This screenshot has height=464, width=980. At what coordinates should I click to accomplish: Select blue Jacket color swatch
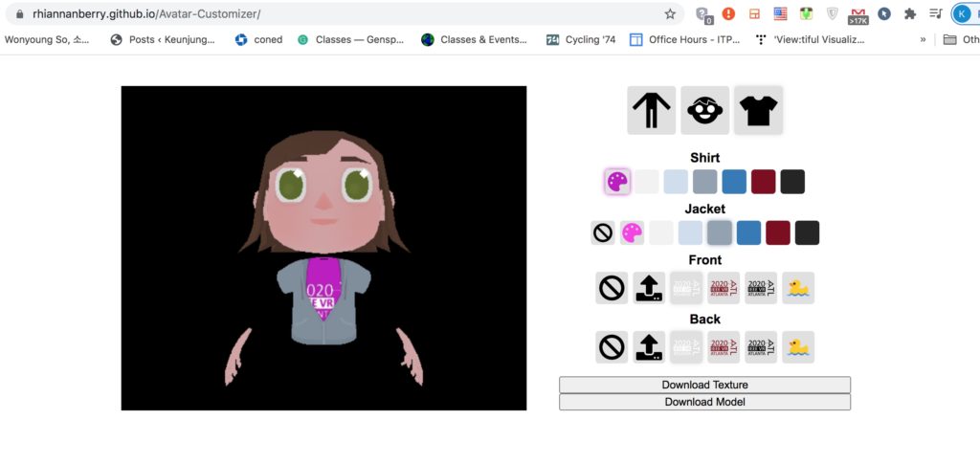pyautogui.click(x=748, y=232)
